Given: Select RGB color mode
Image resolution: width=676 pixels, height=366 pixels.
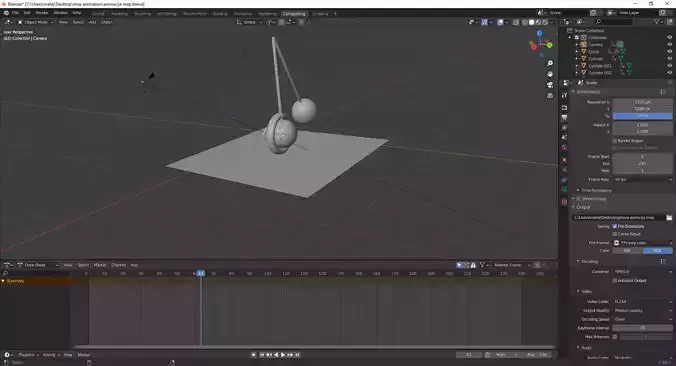Looking at the screenshot, I should (657, 250).
